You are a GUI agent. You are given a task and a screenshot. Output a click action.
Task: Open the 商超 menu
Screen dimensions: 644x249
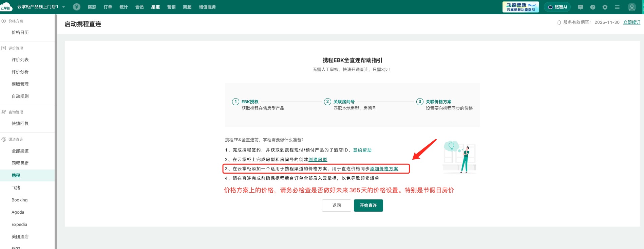(187, 7)
